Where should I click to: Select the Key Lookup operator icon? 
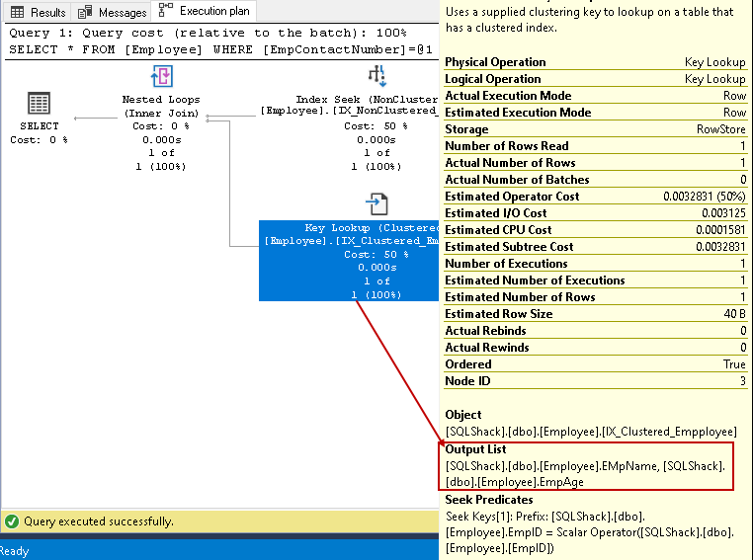point(376,203)
